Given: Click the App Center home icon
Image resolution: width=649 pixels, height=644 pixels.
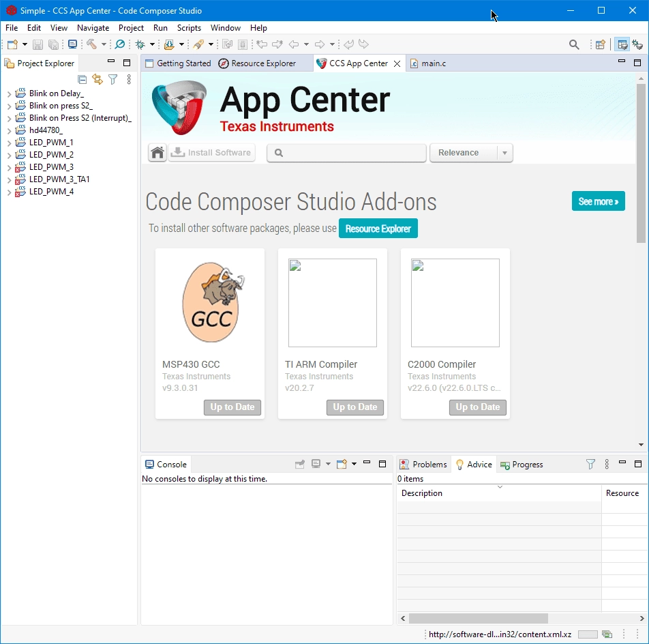Looking at the screenshot, I should point(157,153).
